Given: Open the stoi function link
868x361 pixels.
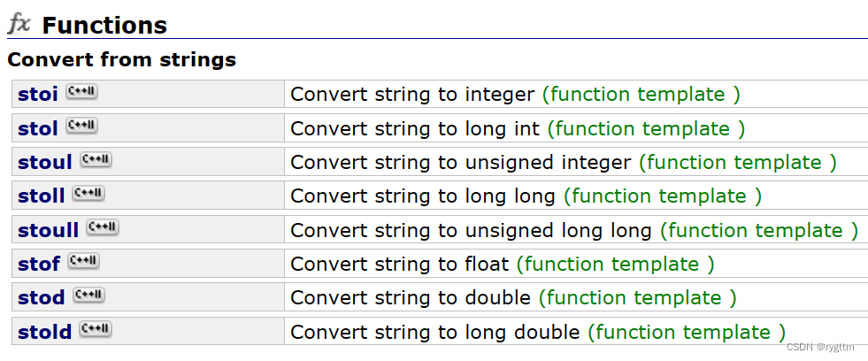Looking at the screenshot, I should tap(38, 95).
